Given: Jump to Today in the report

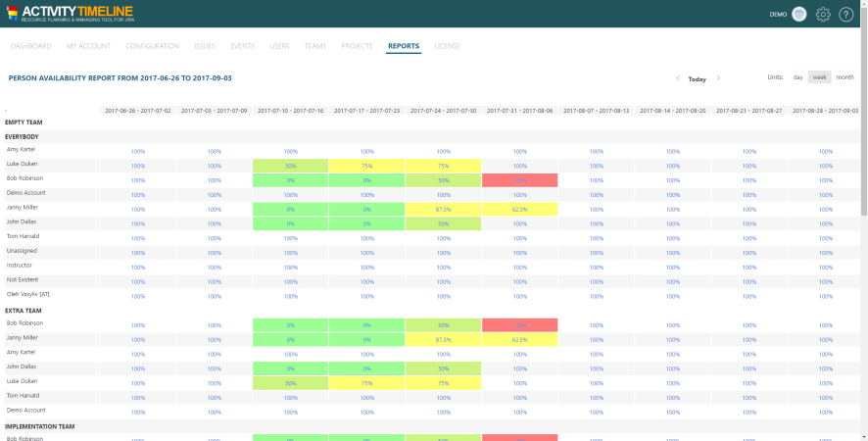Looking at the screenshot, I should click(x=697, y=78).
